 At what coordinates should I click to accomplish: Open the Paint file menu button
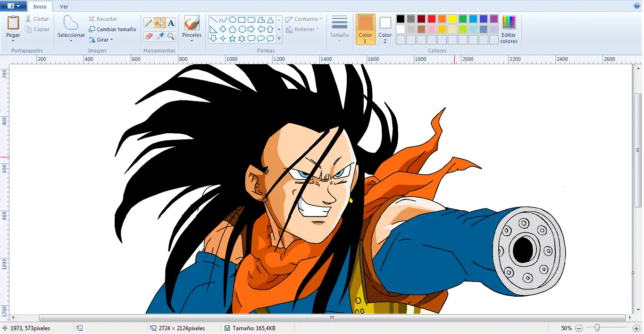[14, 6]
